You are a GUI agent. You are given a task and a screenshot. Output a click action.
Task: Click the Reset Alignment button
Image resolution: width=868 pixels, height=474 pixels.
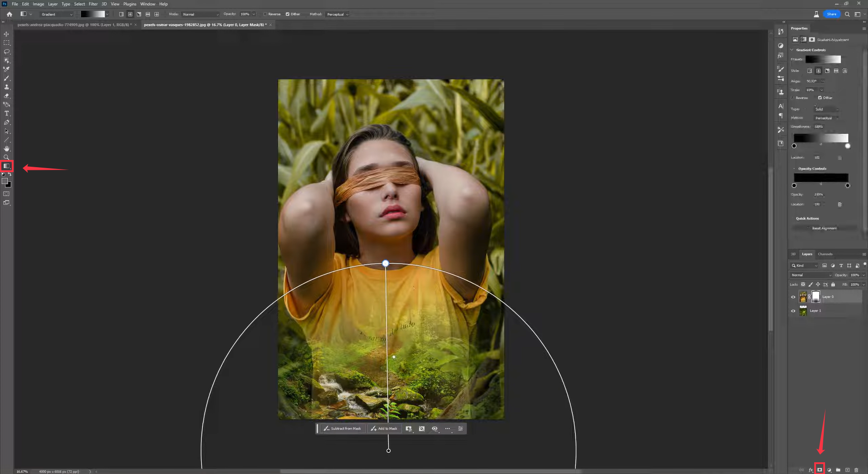point(824,228)
